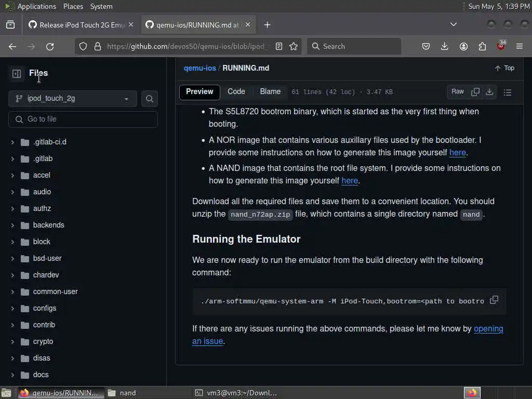The image size is (532, 399).
Task: Switch to vm3 terminal in taskbar
Action: 235,393
